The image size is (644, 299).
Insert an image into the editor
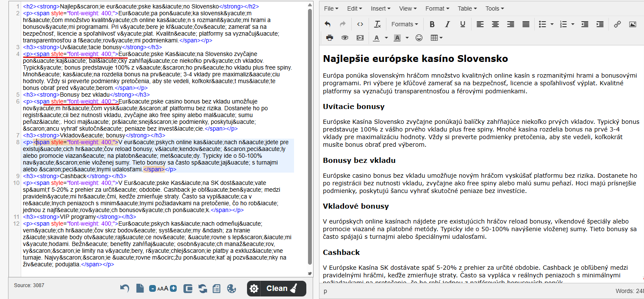coord(633,24)
